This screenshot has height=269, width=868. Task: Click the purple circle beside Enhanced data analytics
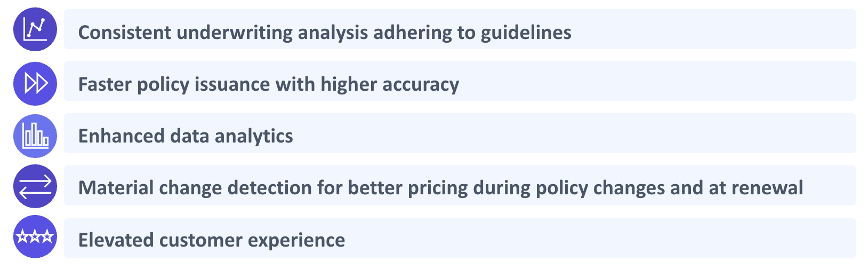[35, 136]
